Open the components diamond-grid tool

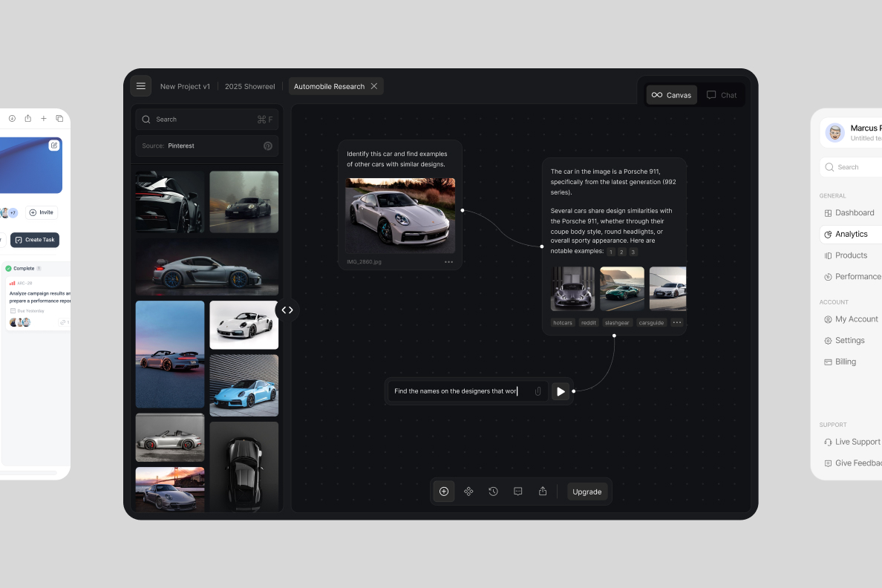468,491
